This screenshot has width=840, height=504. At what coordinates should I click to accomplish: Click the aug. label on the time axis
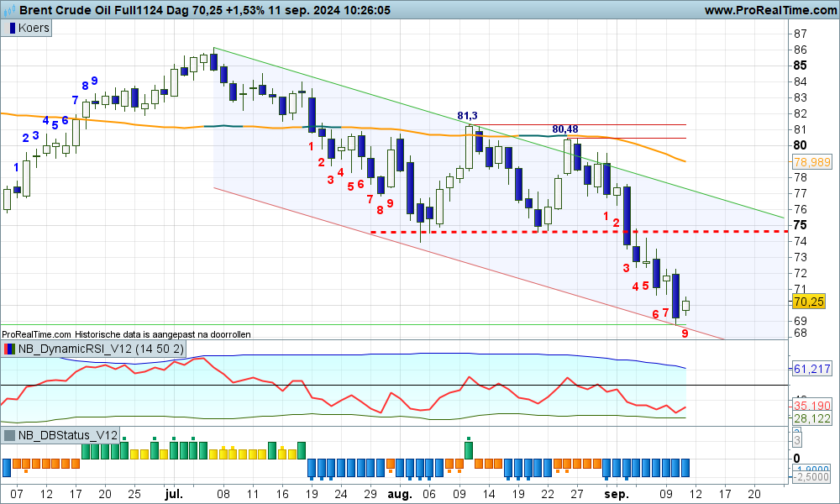[400, 494]
